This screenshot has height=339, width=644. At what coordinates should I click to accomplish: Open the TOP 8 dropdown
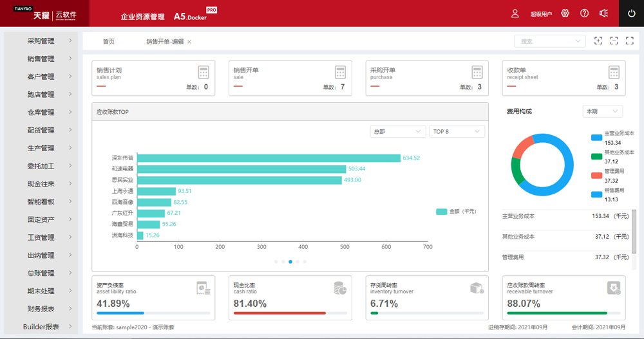coord(457,131)
